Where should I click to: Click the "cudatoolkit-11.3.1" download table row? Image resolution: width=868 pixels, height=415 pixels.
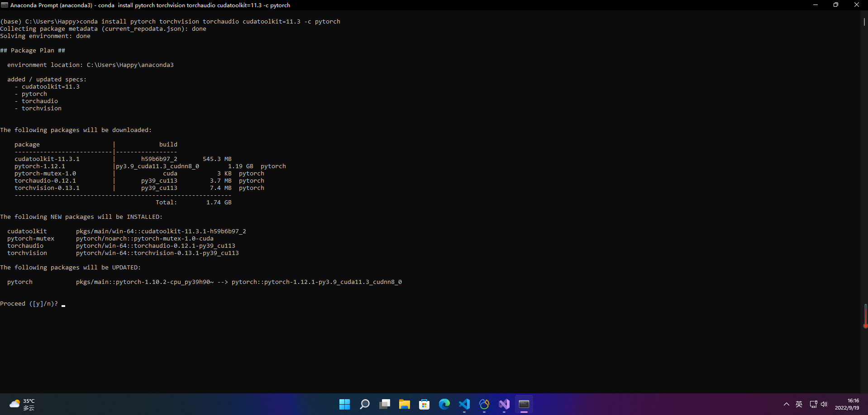coord(123,159)
